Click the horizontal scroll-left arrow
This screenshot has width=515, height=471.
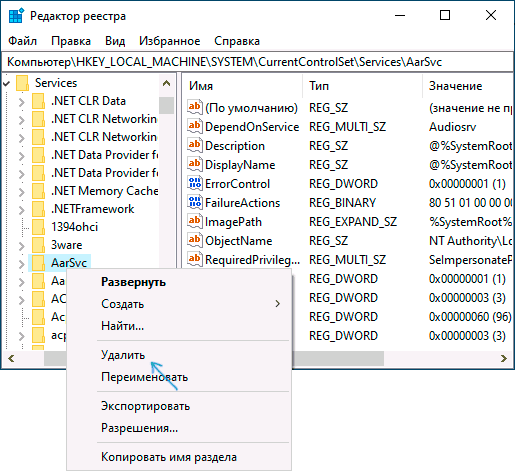click(11, 359)
